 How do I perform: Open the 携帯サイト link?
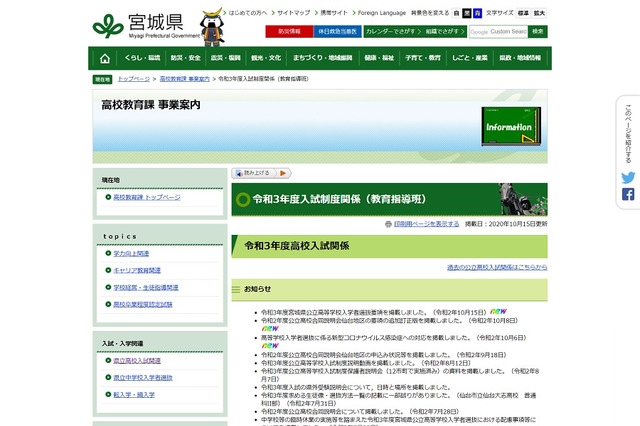coord(333,13)
